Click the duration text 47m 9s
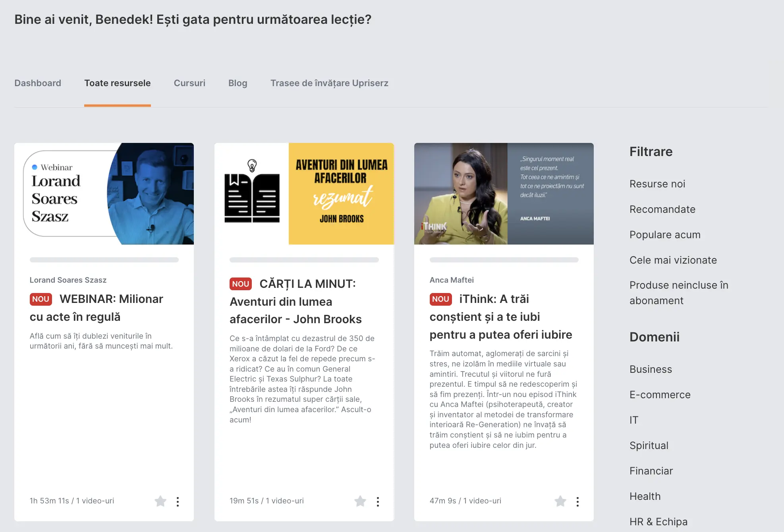 point(443,501)
